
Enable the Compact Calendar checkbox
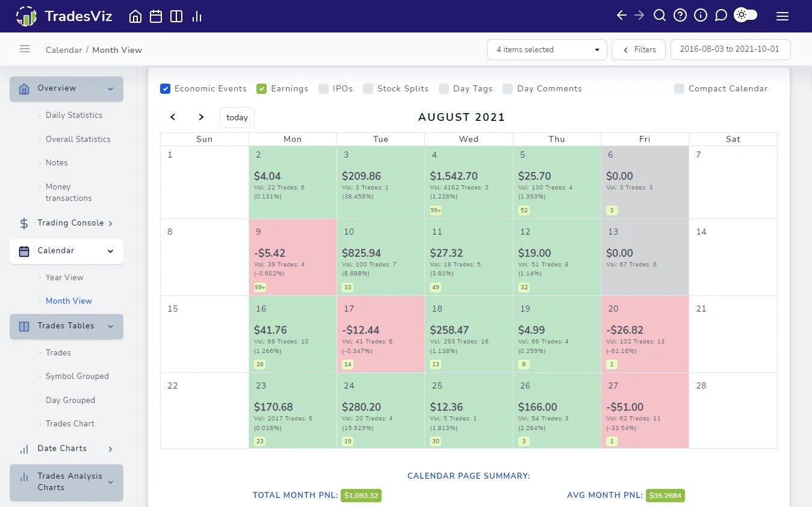click(x=679, y=89)
